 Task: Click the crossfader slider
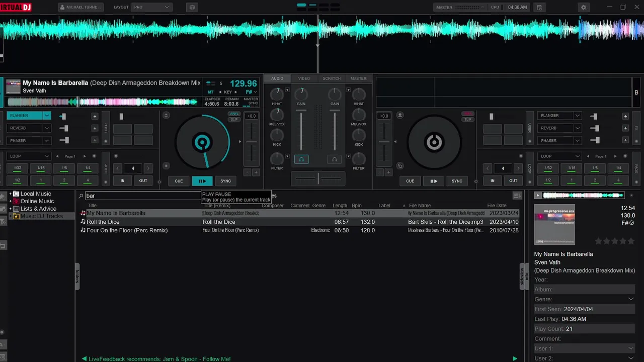pos(317,178)
